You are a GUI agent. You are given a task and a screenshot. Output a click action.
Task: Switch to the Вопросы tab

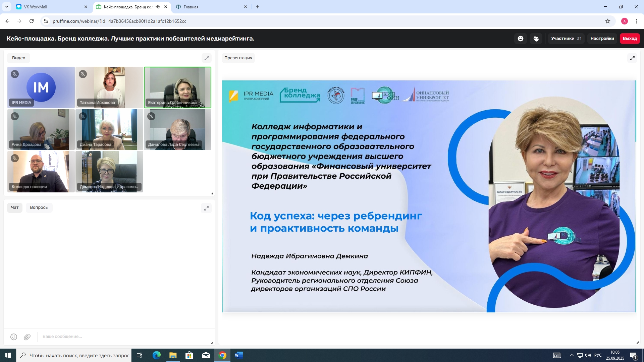pos(39,207)
